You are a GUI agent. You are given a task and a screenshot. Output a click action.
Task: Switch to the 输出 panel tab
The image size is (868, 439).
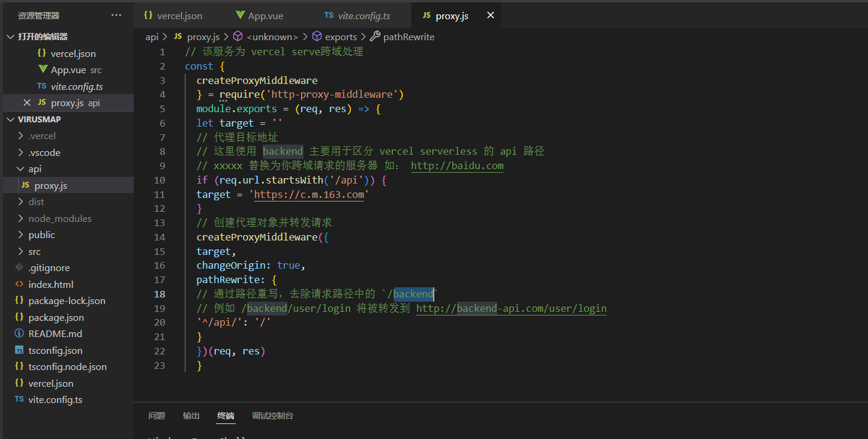click(191, 416)
